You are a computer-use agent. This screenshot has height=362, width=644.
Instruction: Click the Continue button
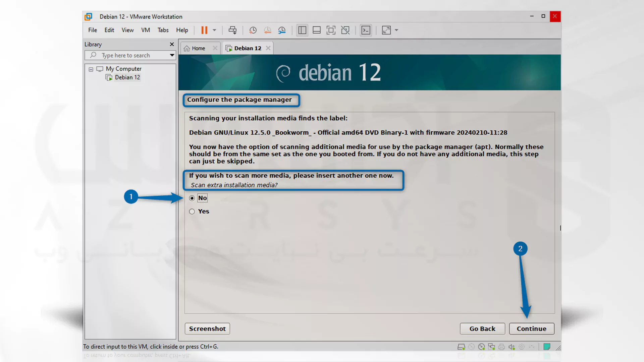(532, 329)
